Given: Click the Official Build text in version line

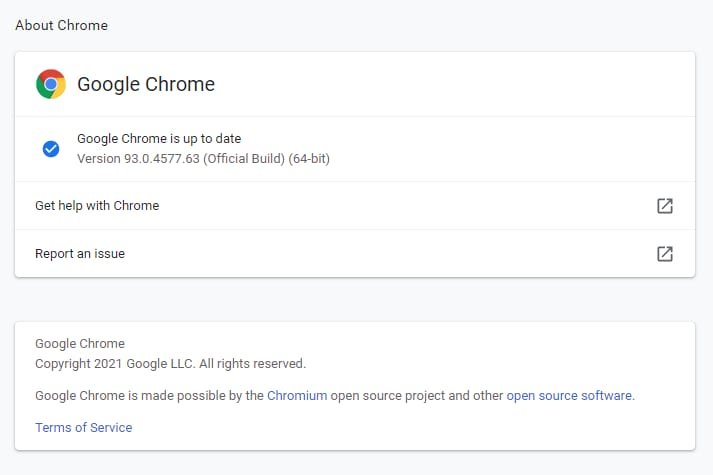Looking at the screenshot, I should point(244,159).
